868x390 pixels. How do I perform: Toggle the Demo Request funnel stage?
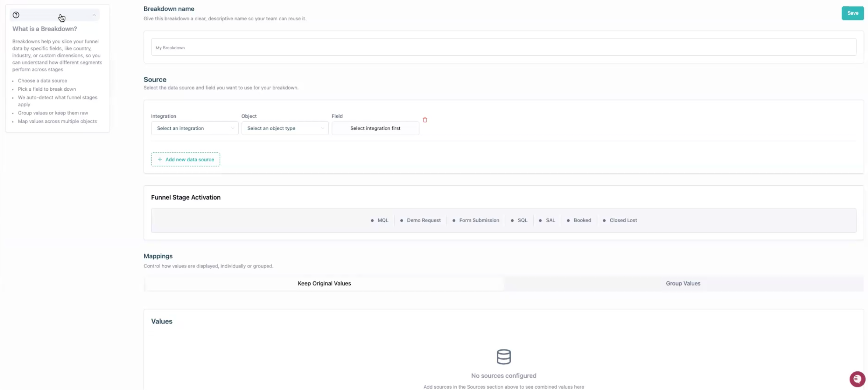pos(420,220)
